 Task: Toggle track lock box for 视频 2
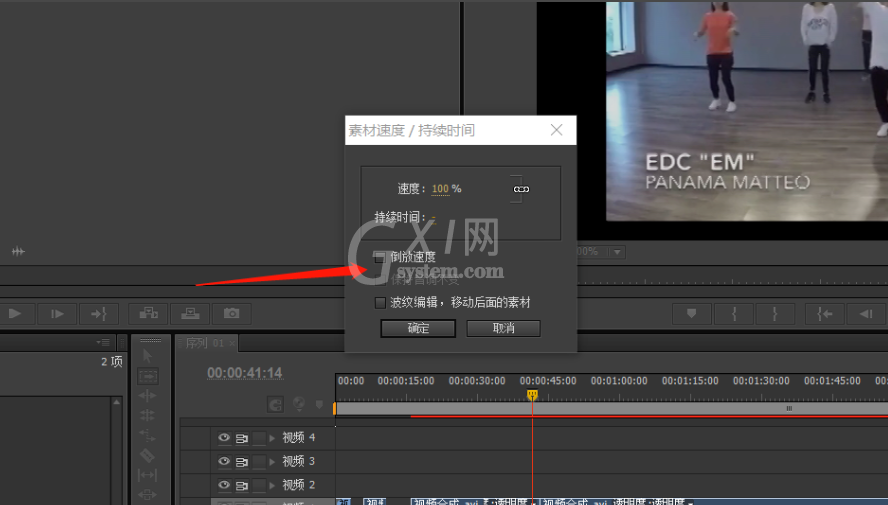[259, 485]
